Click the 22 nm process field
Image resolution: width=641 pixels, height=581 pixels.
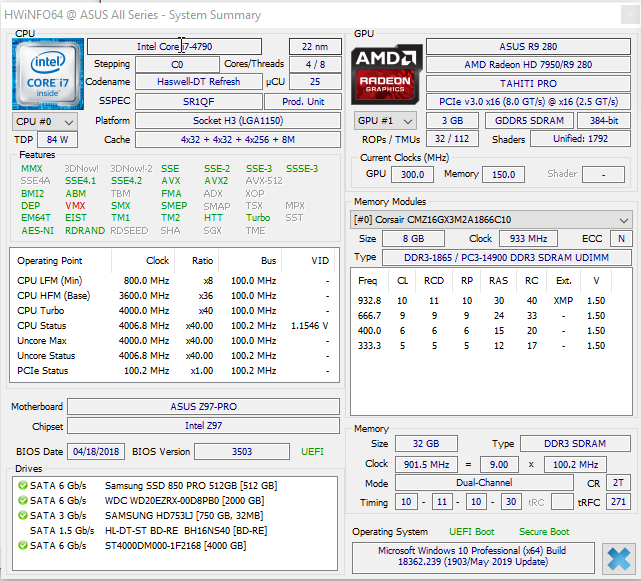click(315, 47)
